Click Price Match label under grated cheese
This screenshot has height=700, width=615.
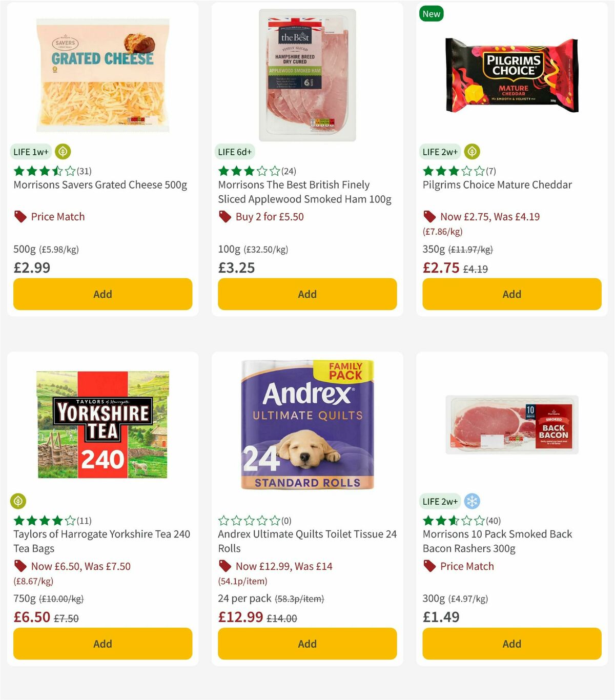click(57, 216)
